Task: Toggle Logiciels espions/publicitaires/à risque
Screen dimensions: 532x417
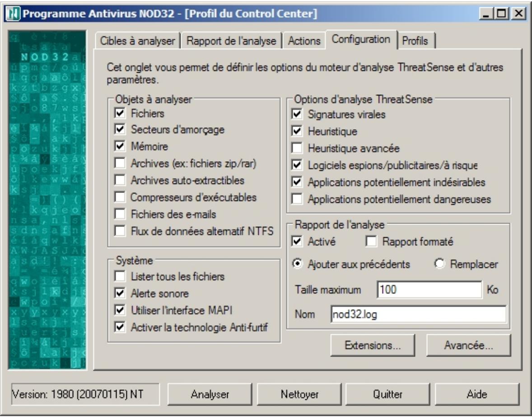Action: 297,165
